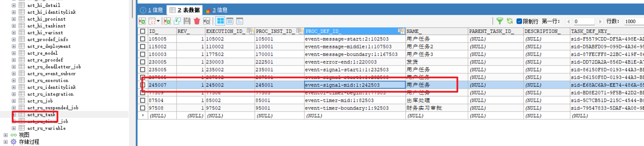Switch to text view mode icon
644x146 pixels.
(240, 21)
